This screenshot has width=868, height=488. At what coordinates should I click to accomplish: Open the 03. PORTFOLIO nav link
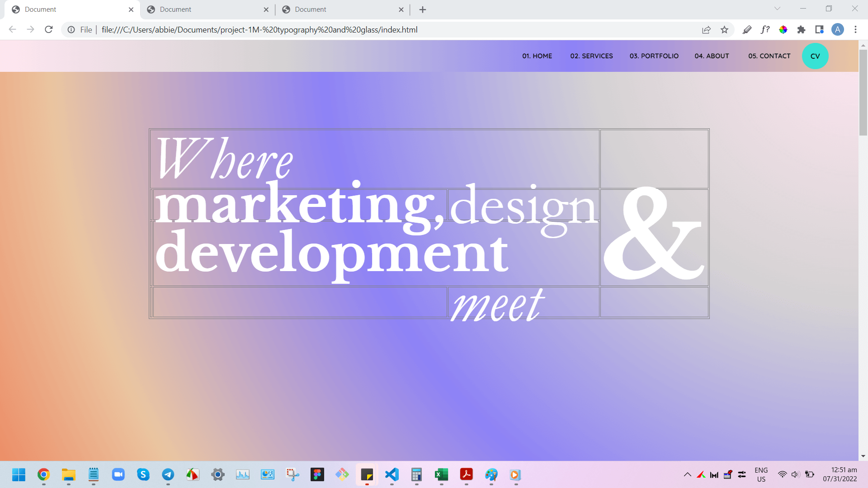[654, 56]
